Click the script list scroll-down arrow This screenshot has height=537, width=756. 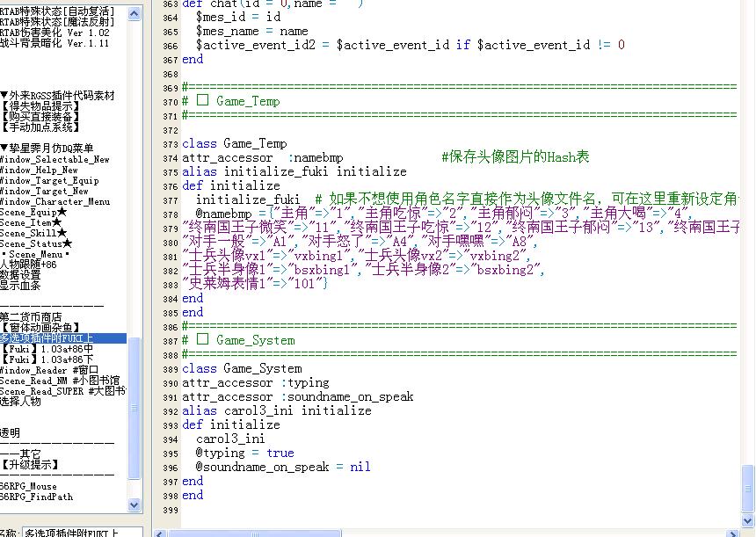pos(134,504)
